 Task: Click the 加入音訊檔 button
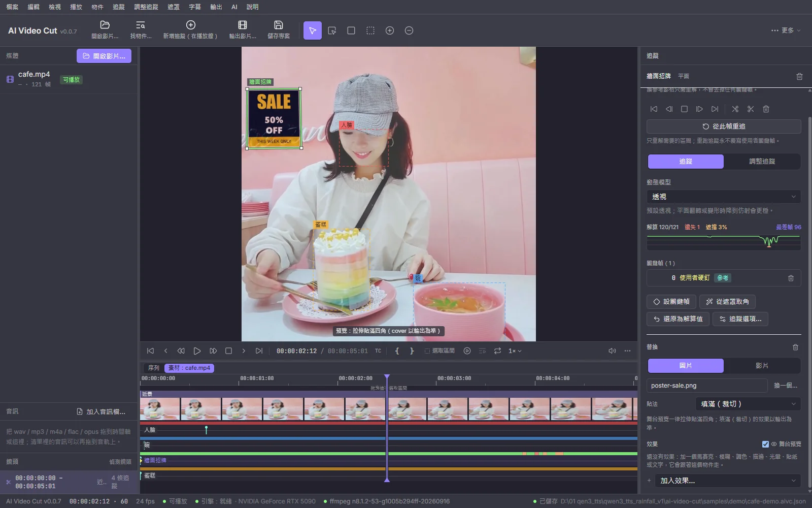click(101, 411)
